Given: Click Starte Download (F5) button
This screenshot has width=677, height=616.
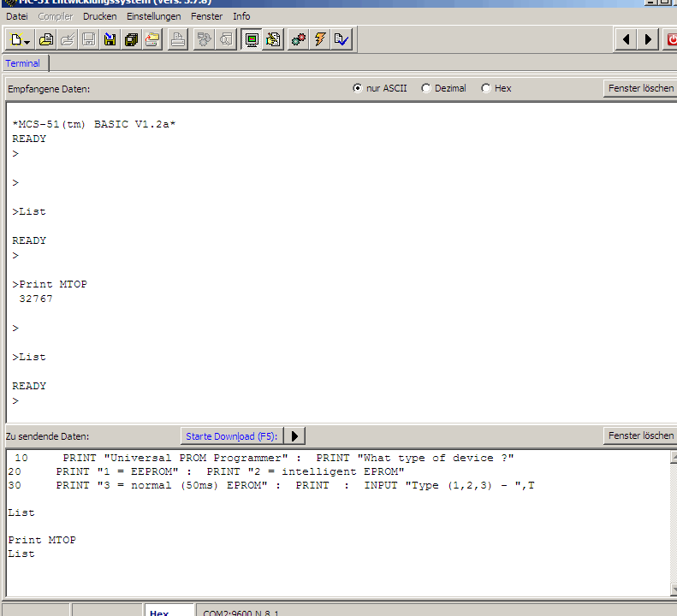Looking at the screenshot, I should coord(231,436).
